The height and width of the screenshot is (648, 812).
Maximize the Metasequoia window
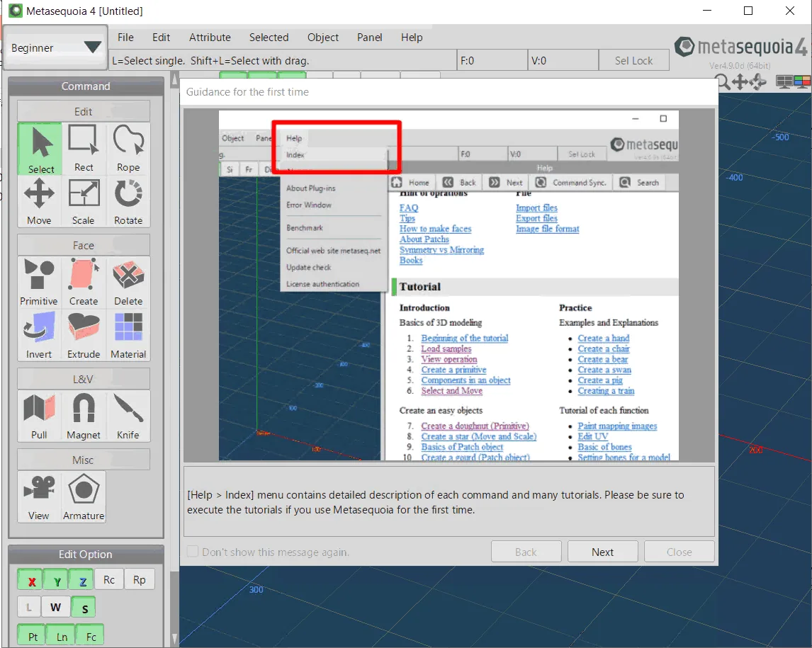(x=748, y=11)
